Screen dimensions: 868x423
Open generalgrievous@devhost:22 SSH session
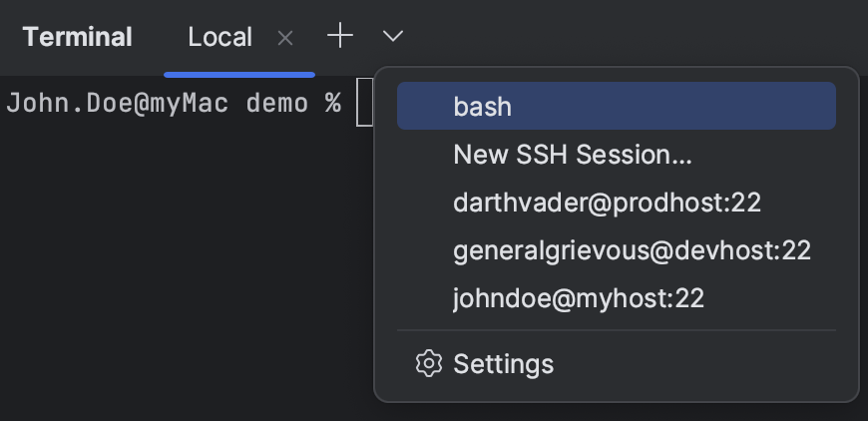tap(632, 250)
